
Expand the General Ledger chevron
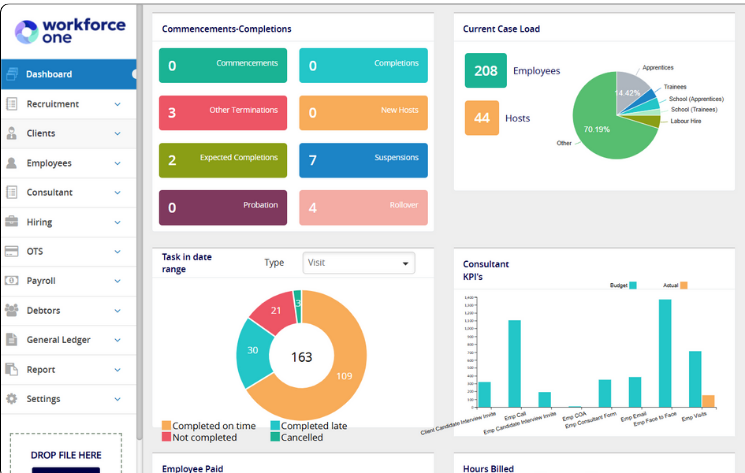pos(117,340)
